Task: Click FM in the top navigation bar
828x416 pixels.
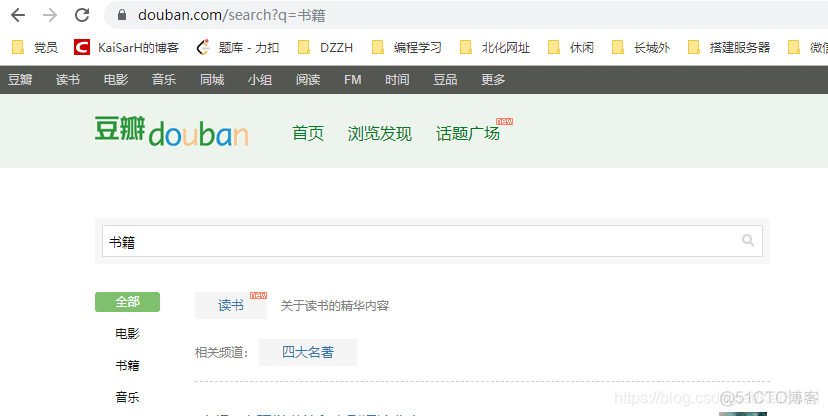Action: (353, 80)
